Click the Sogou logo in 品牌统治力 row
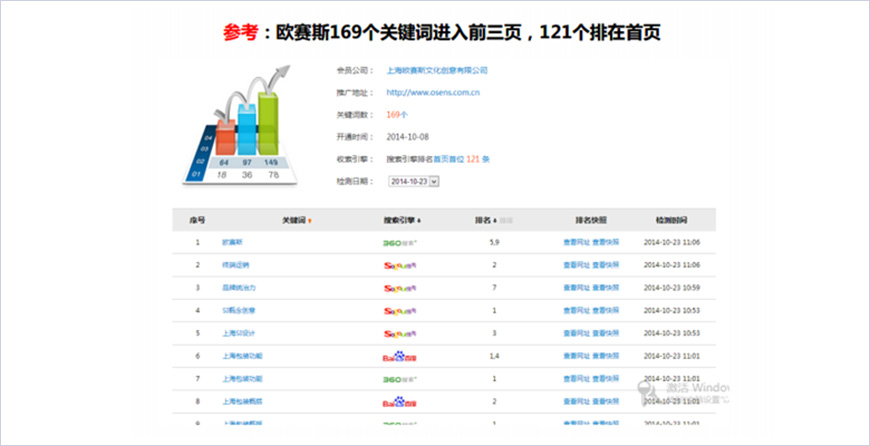Viewport: 870px width, 446px height. (x=401, y=288)
